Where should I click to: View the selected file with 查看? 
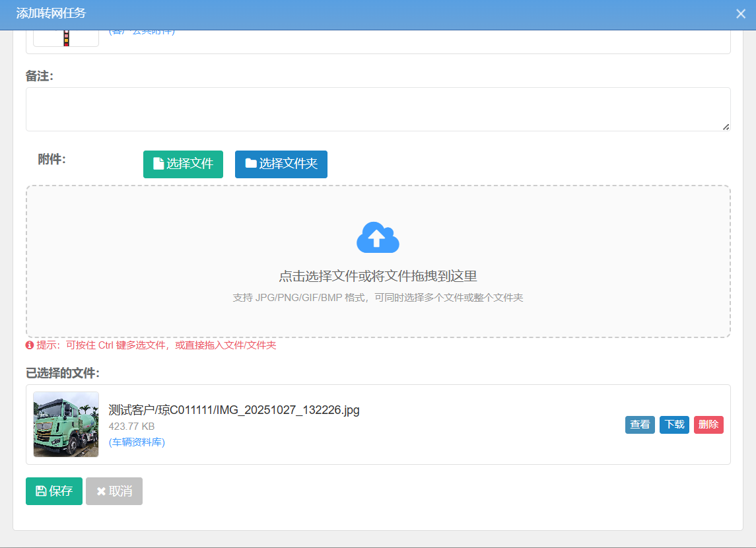coord(640,425)
